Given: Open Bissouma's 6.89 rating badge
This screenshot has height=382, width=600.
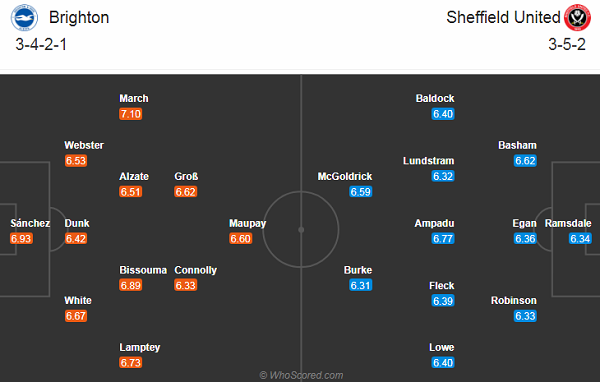Looking at the screenshot, I should pos(130,286).
